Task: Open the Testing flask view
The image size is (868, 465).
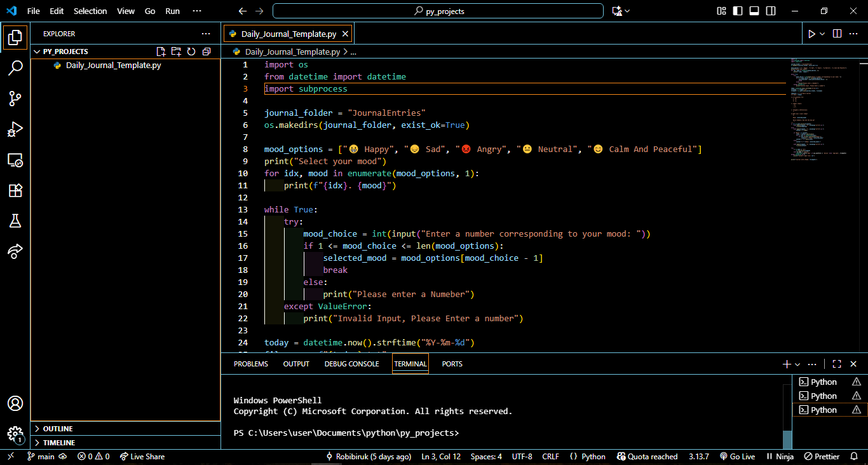Action: [x=15, y=221]
